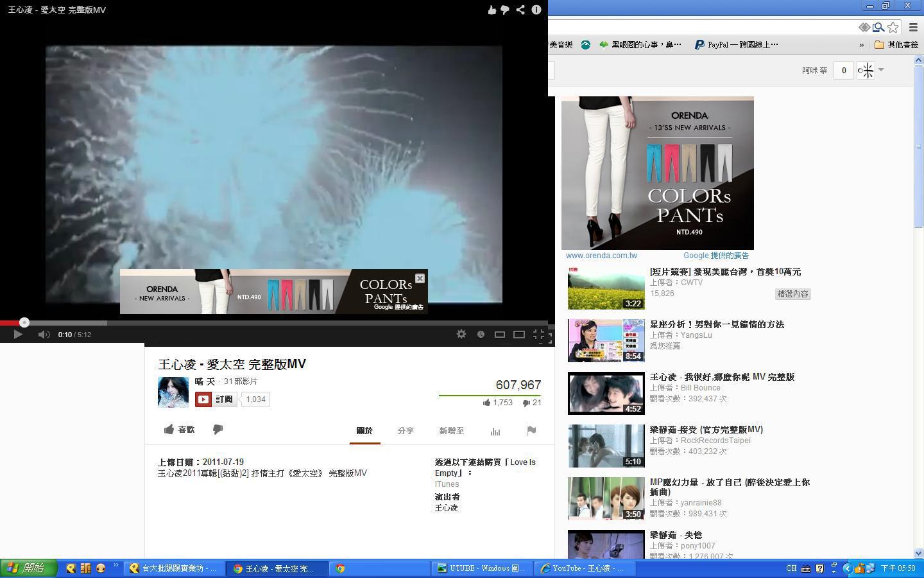
Task: Open the 關於 tab
Action: 364,431
